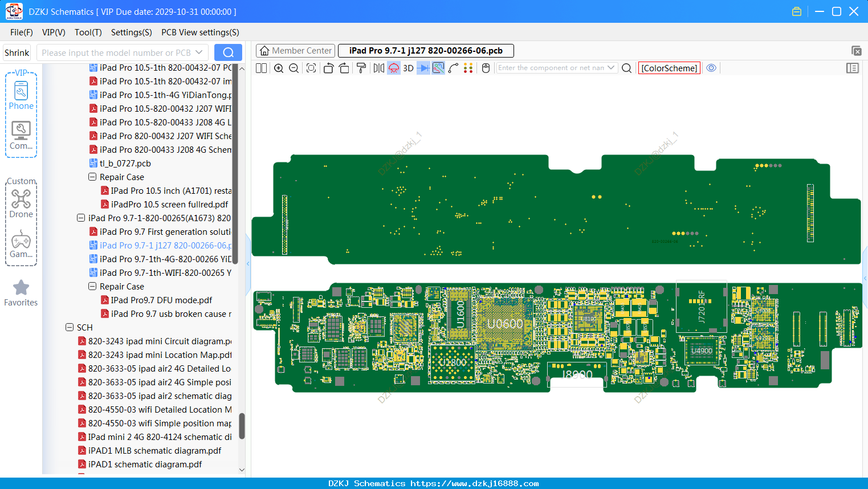The image size is (868, 489).
Task: Click the dzkj16888.com website link
Action: (474, 483)
